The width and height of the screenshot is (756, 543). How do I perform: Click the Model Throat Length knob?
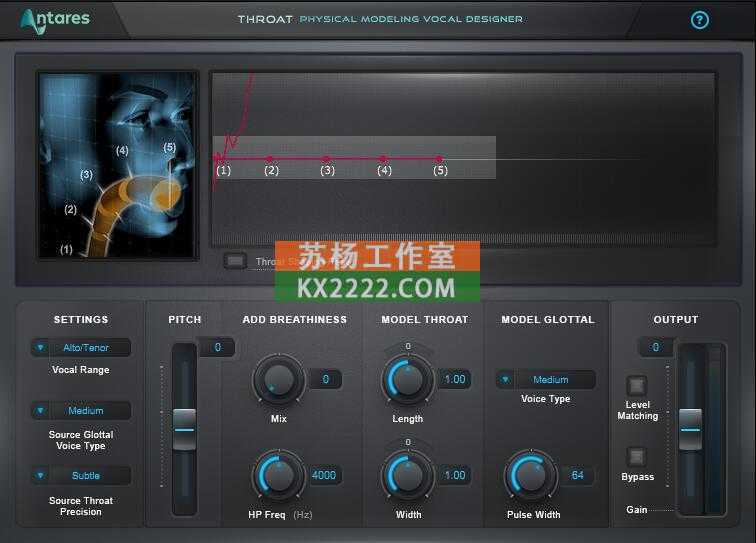coord(408,380)
